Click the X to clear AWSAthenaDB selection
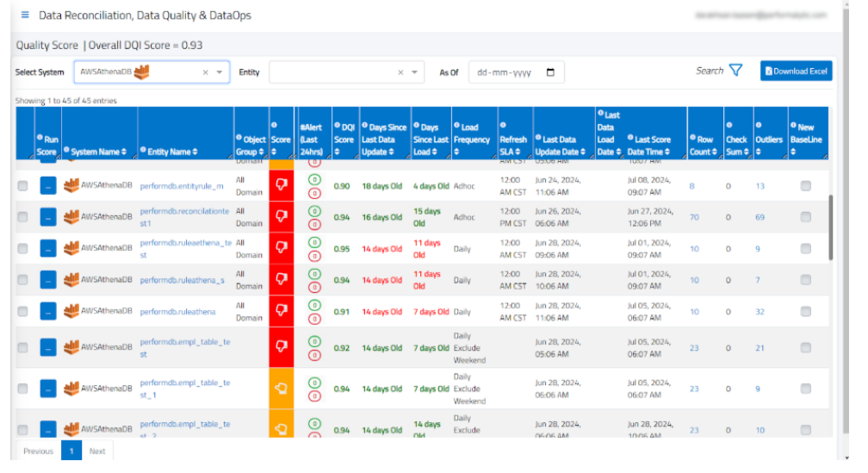The height and width of the screenshot is (473, 868). (205, 73)
